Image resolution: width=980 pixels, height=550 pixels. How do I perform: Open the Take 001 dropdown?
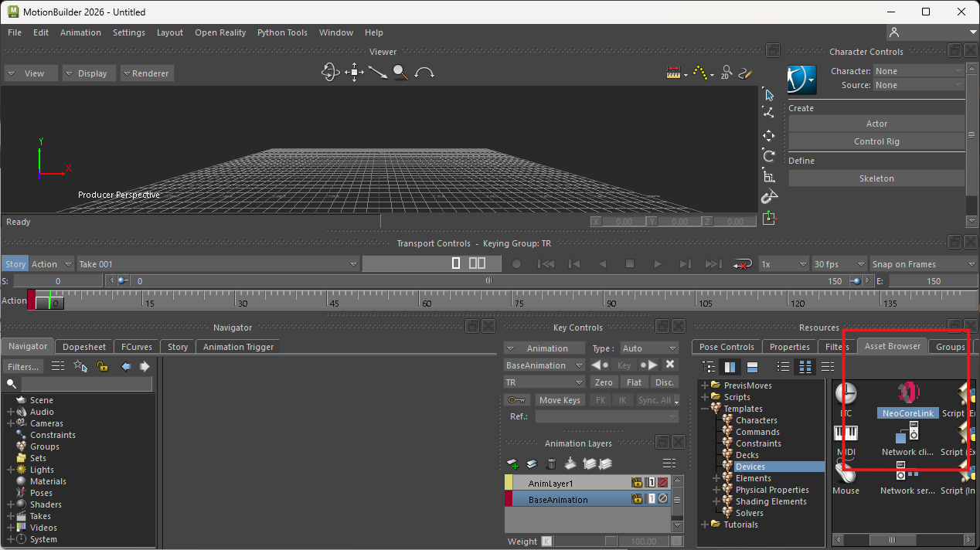tap(216, 264)
